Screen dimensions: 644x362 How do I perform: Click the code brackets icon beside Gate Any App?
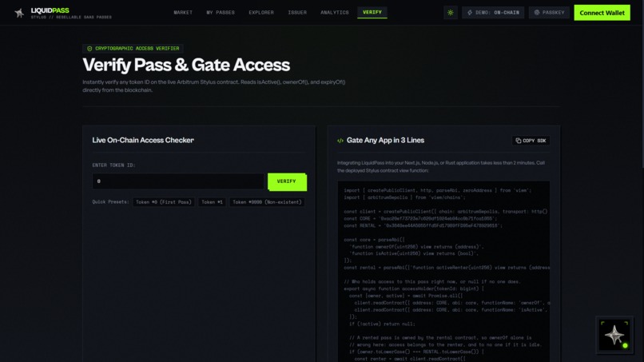tap(340, 141)
